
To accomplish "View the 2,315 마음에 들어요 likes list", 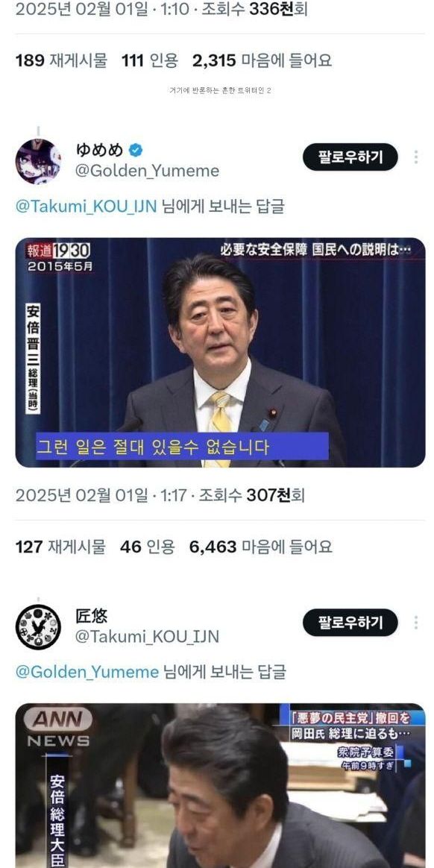I will [x=262, y=60].
